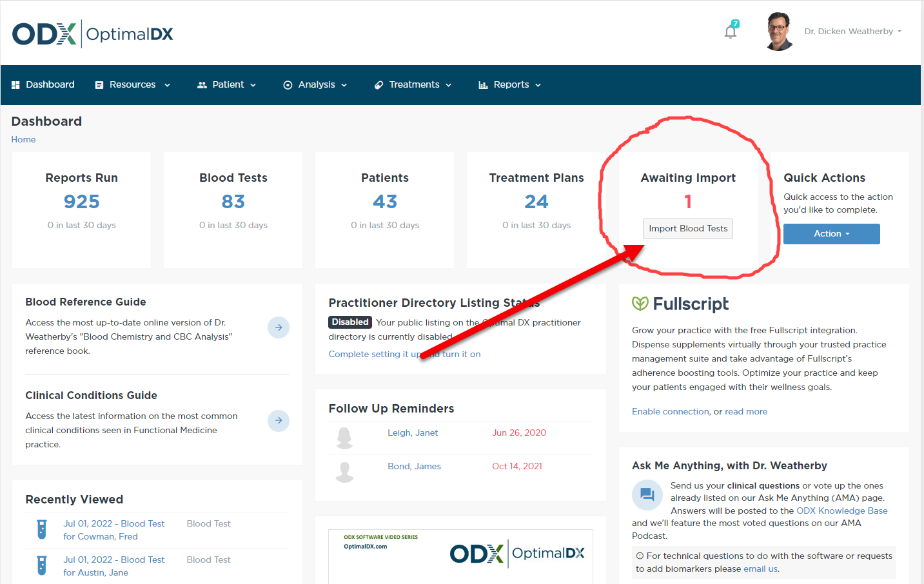The width and height of the screenshot is (924, 584).
Task: Expand the Patient chevron
Action: 253,85
